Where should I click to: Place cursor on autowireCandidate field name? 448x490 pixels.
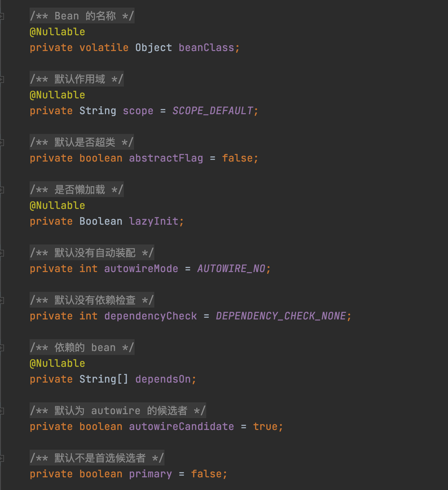[181, 427]
